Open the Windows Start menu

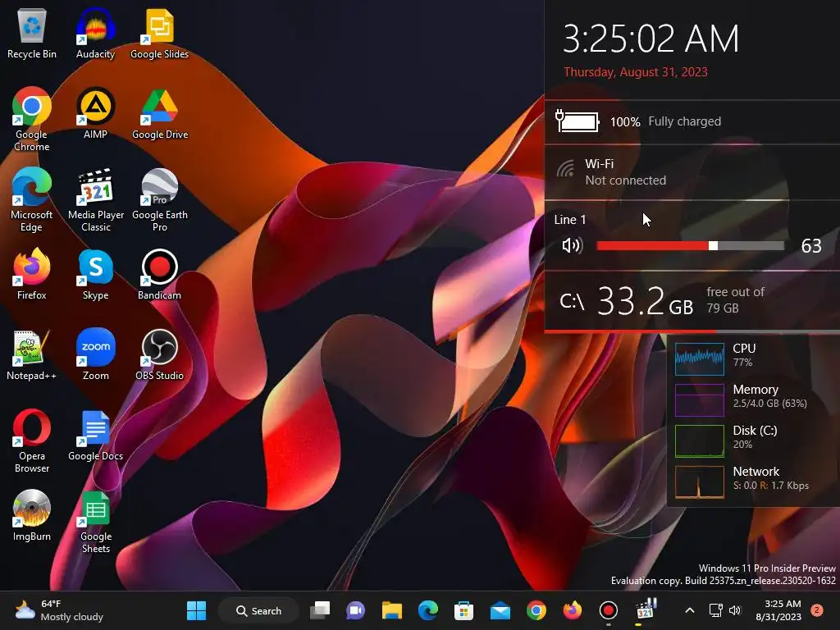coord(196,610)
